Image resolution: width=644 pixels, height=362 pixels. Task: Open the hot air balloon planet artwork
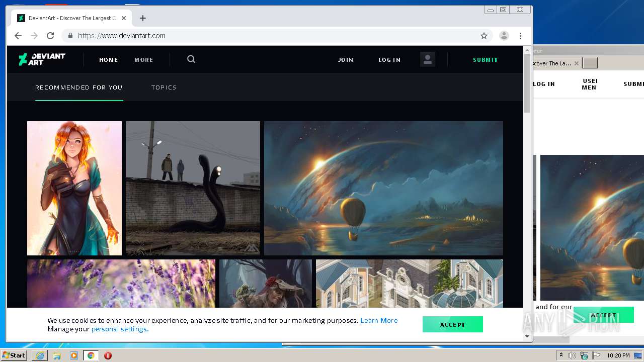click(383, 188)
